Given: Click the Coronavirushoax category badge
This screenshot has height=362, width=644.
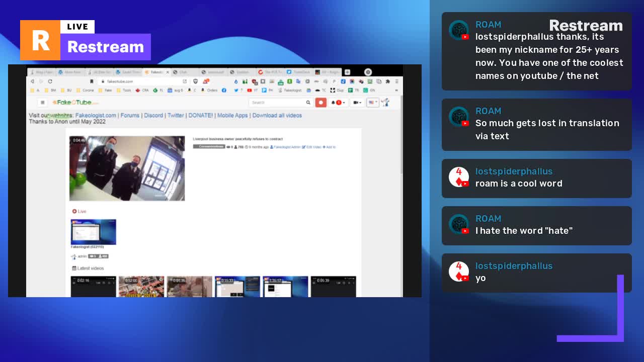Looking at the screenshot, I should (209, 147).
